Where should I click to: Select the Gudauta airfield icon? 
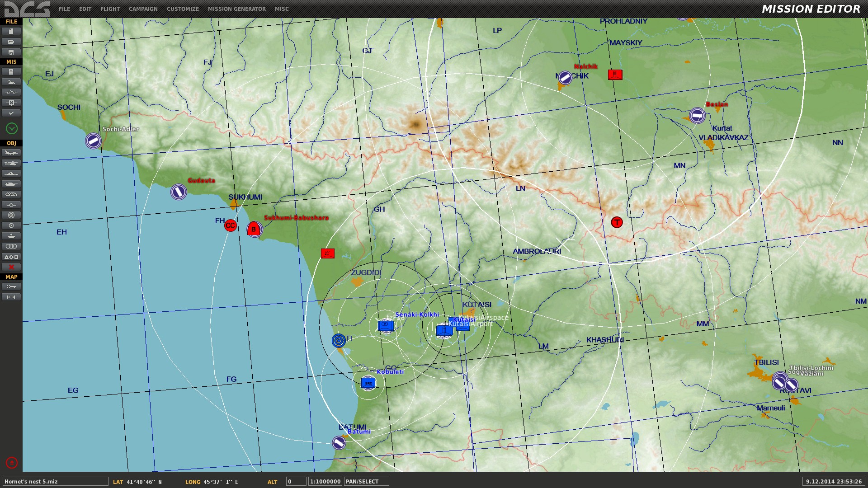tap(179, 192)
